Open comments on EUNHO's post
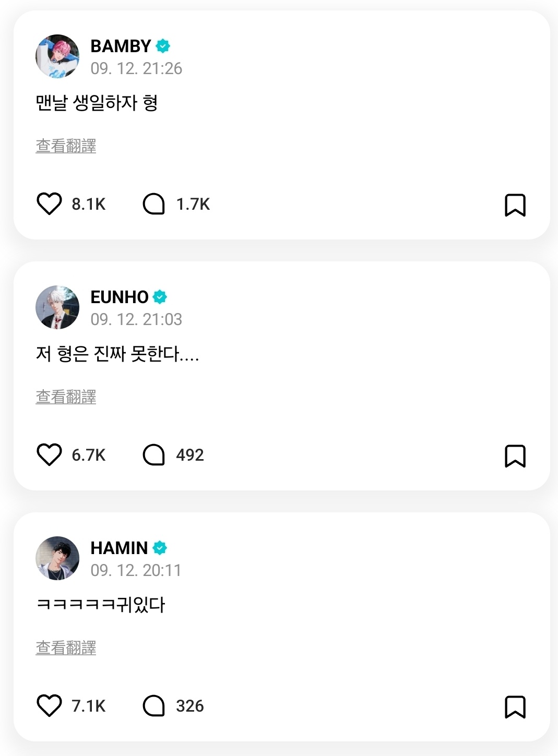The image size is (558, 756). coord(153,455)
